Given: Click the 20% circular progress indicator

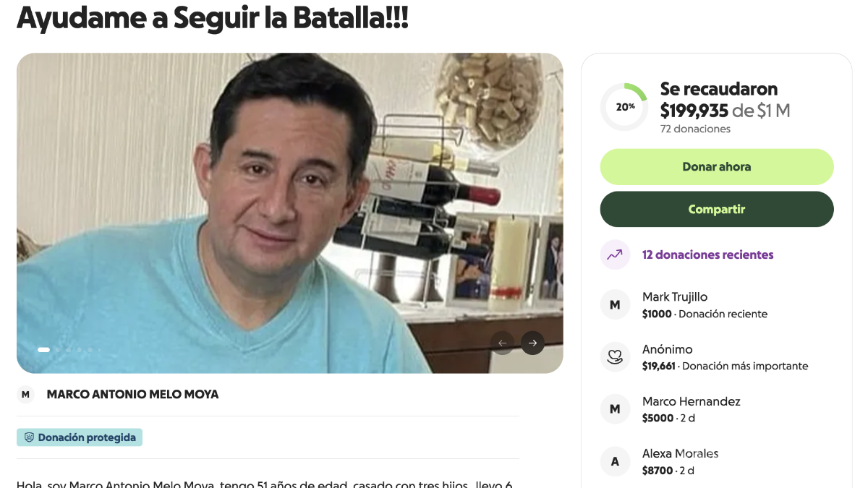Looking at the screenshot, I should 624,107.
